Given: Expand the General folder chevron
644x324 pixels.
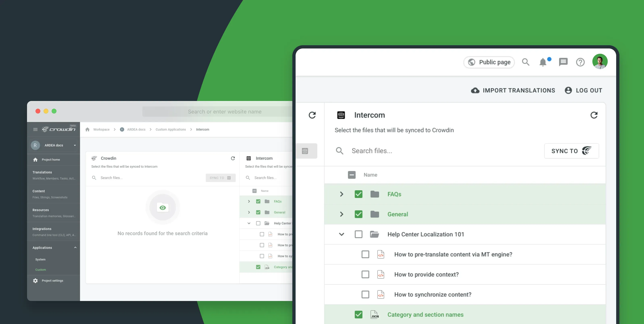Looking at the screenshot, I should tap(341, 214).
